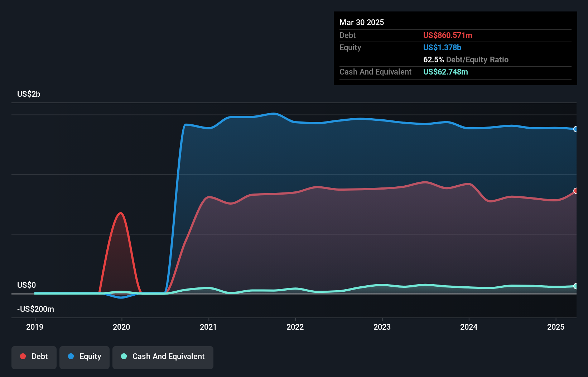Click the US$860.571m Debt value in tooltip
The image size is (588, 377).
[448, 35]
